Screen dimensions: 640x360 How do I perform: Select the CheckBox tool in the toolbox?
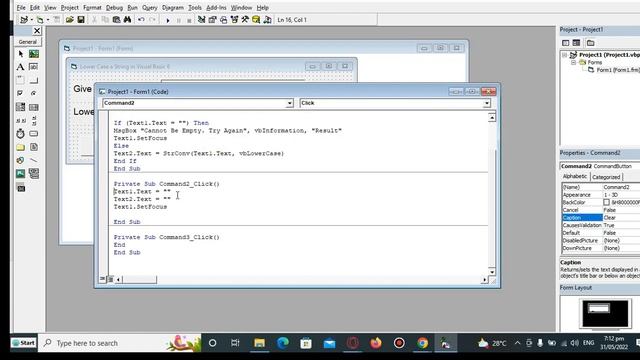tap(20, 93)
